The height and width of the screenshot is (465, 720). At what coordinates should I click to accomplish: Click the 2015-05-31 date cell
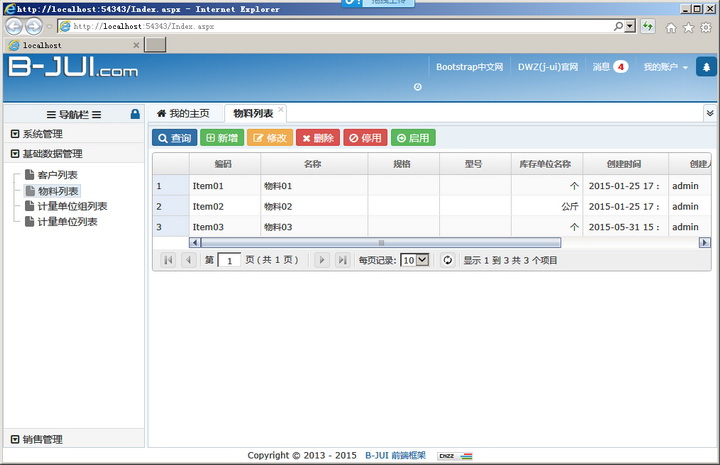625,227
